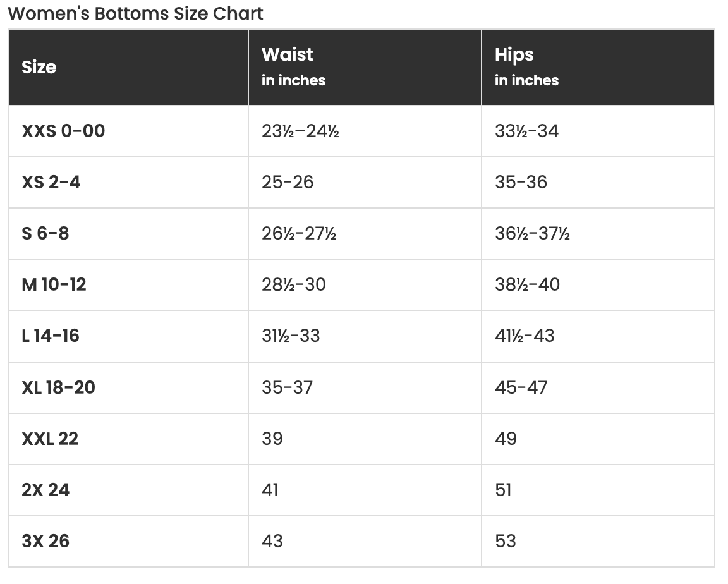Click the M 10-12 size label

point(54,284)
